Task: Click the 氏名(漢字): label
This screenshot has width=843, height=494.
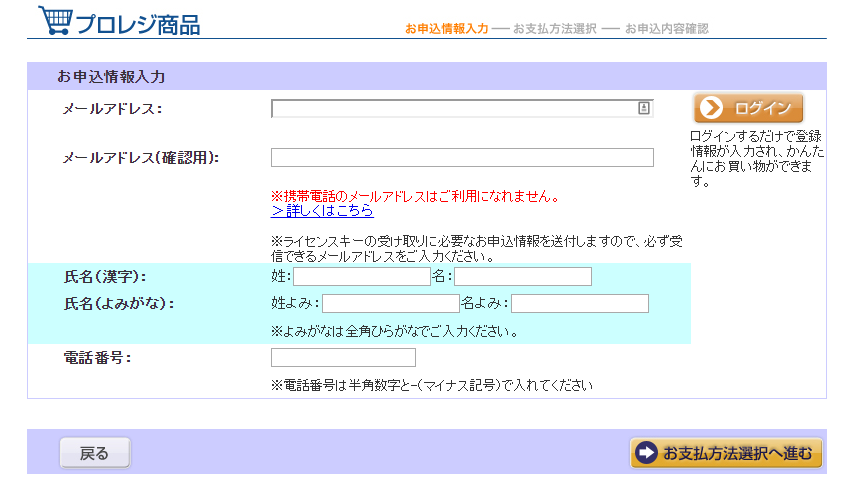Action: coord(105,277)
